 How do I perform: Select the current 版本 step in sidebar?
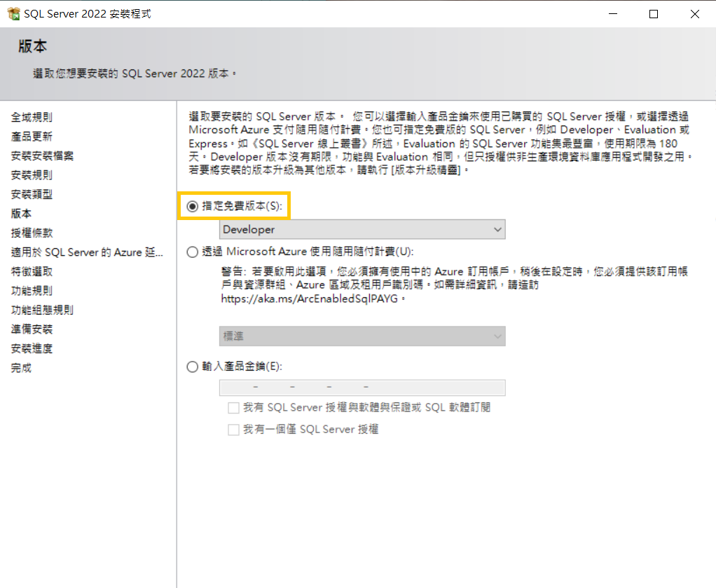point(21,214)
